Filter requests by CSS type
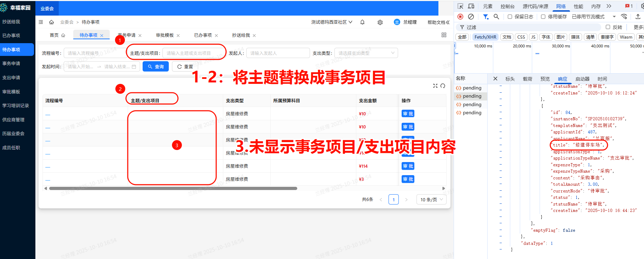This screenshot has width=644, height=259. [521, 37]
